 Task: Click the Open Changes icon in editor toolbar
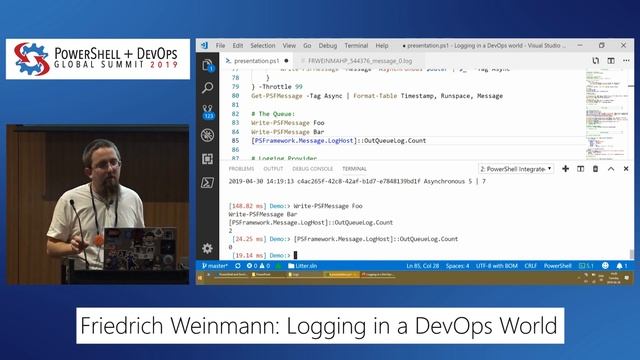tap(596, 60)
